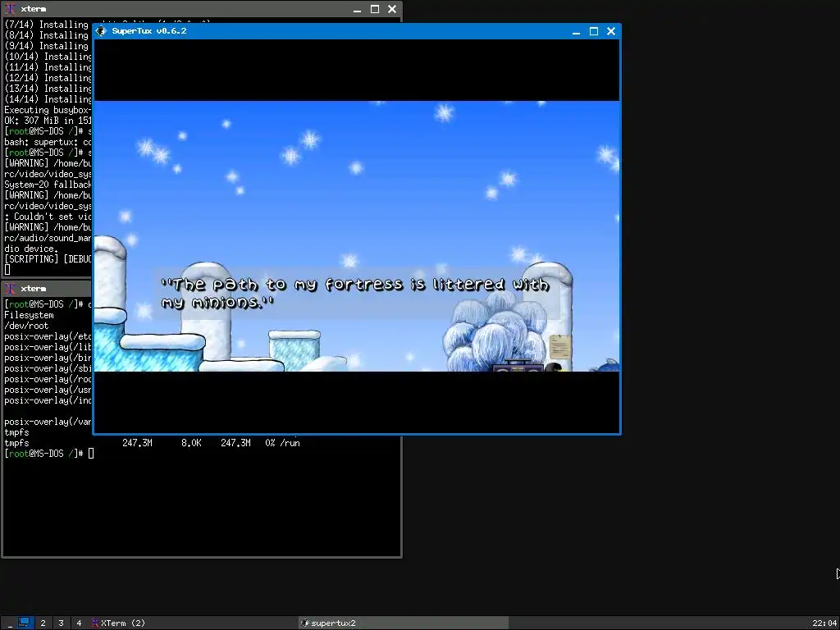Click 'posix-overlay(/var' line in lower xterm
The width and height of the screenshot is (840, 630).
pyautogui.click(x=48, y=422)
